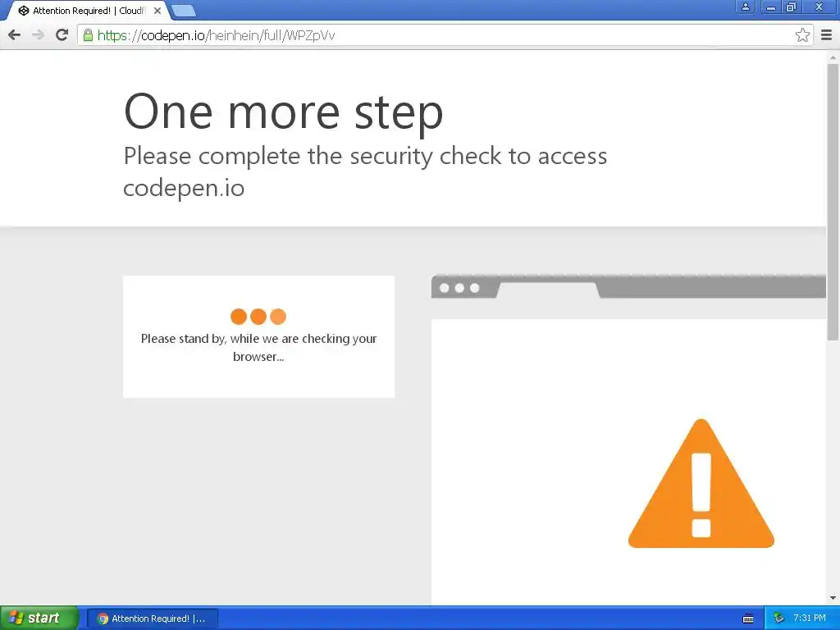
Task: Click the safely remove hardware tray icon
Action: tap(778, 619)
